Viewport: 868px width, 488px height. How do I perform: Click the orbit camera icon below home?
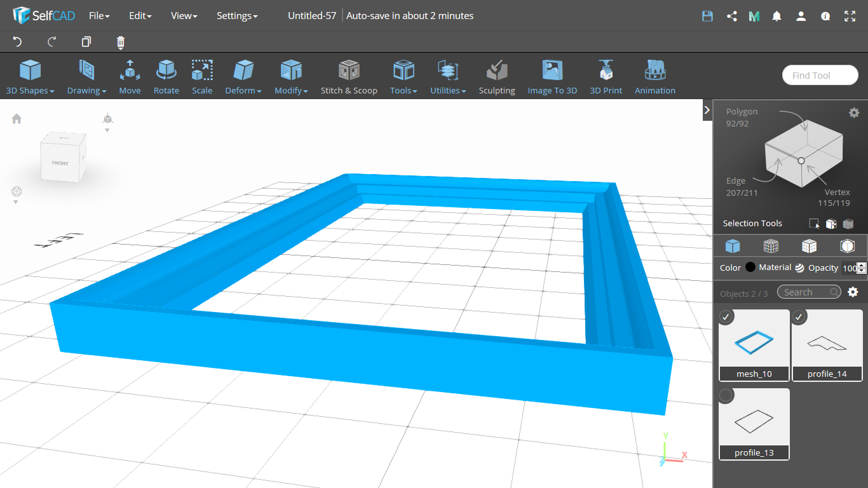tap(17, 191)
